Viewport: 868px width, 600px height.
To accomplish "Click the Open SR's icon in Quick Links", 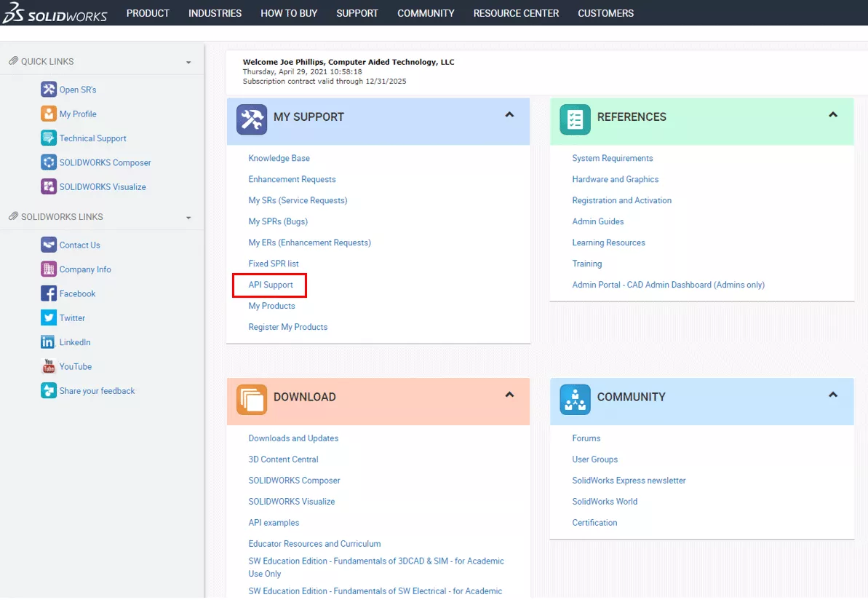I will click(x=48, y=89).
